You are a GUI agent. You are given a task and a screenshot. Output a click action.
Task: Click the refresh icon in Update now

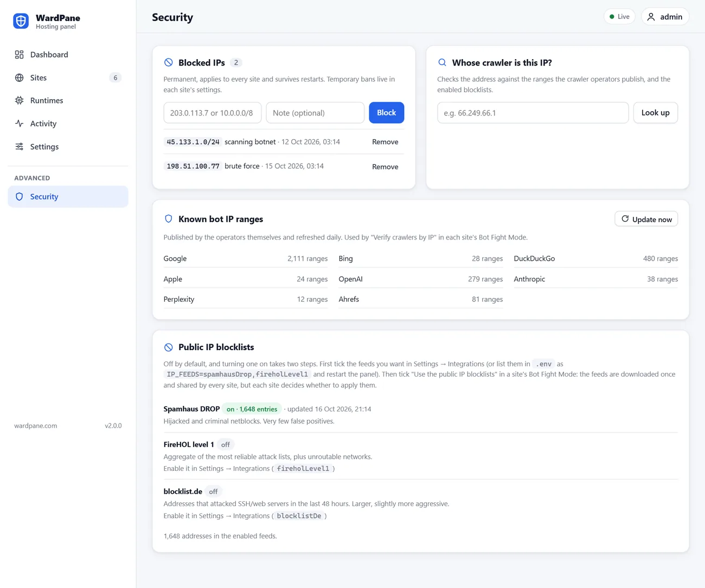(625, 219)
